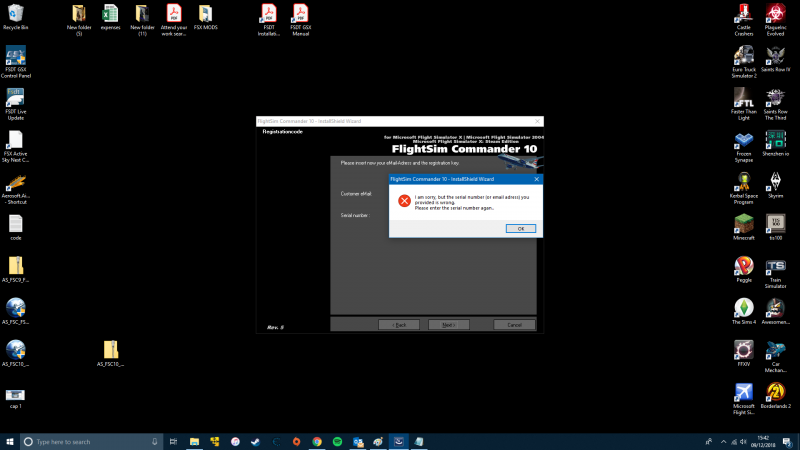Open Steam from the taskbar
The image size is (800, 450).
point(256,442)
